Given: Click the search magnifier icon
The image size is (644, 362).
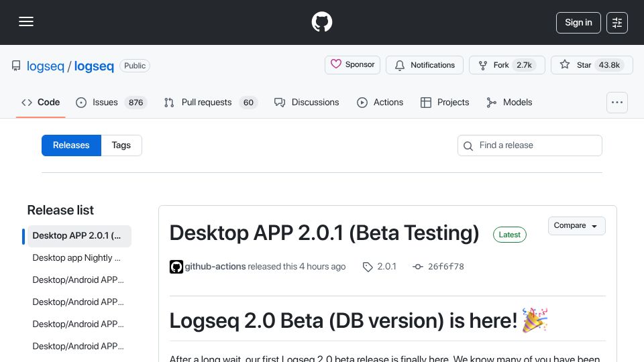Looking at the screenshot, I should (468, 145).
